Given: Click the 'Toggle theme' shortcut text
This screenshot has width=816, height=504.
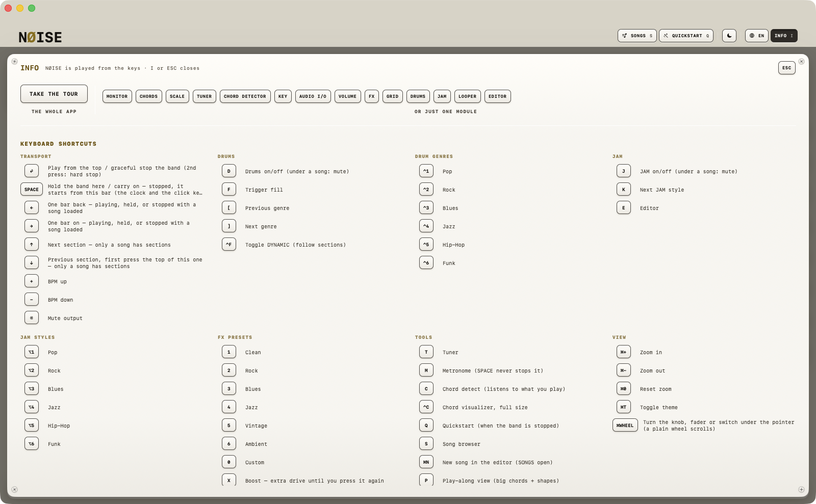Looking at the screenshot, I should click(659, 408).
